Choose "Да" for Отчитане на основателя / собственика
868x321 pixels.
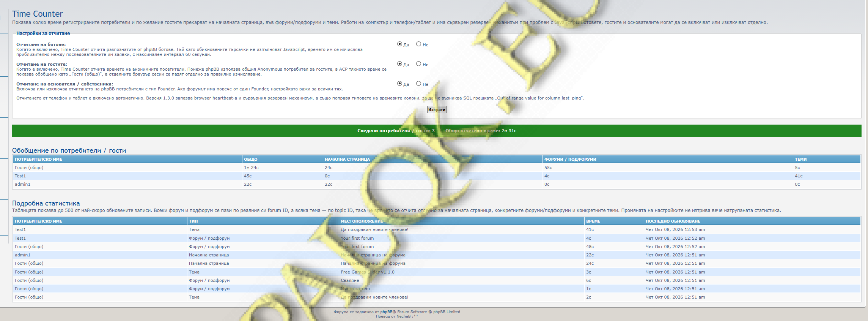[399, 84]
